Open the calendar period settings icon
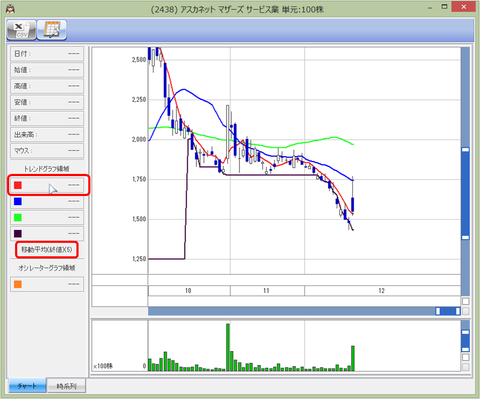Screen dimensions: 480x399 click(x=52, y=30)
